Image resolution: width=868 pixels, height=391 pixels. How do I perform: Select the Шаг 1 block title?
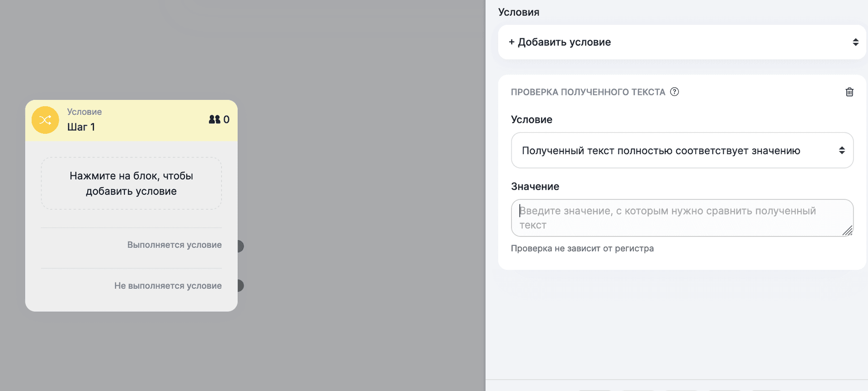pos(81,127)
